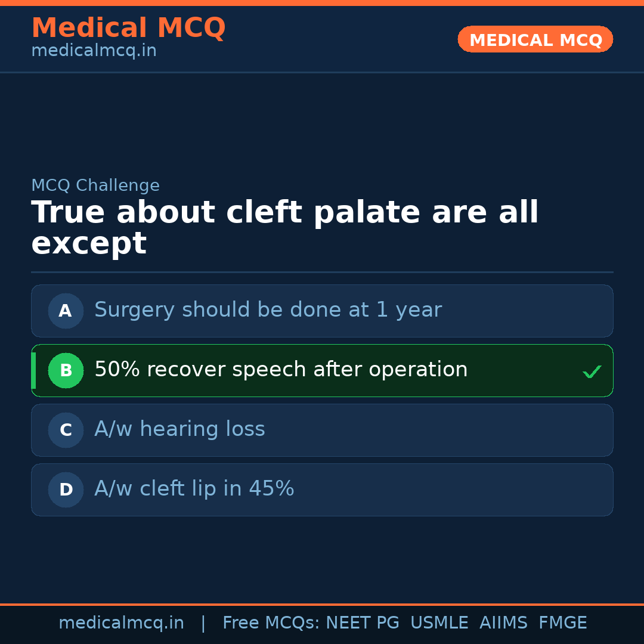Image resolution: width=644 pixels, height=644 pixels.
Task: Click the question text about cleft palate
Action: click(284, 228)
